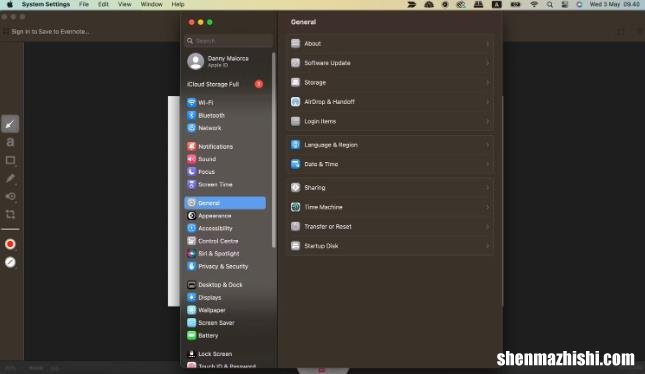
Task: Expand Time Machine via its chevron
Action: [x=487, y=207]
